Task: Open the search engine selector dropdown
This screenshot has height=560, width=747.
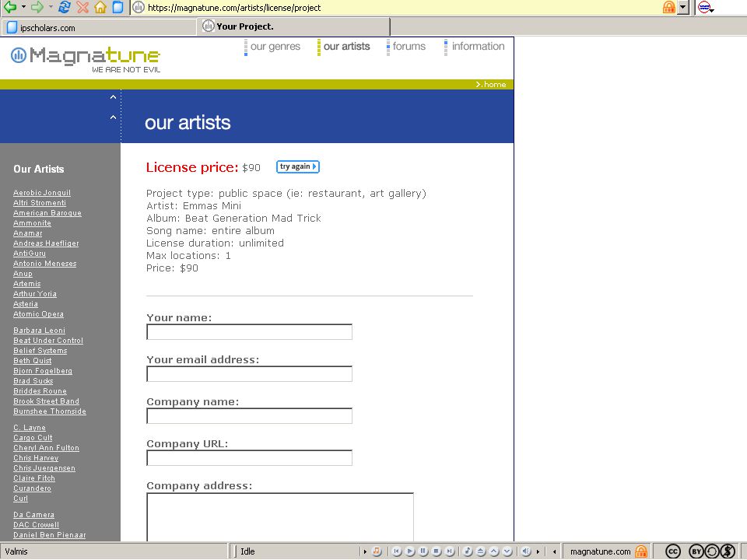Action: click(706, 7)
